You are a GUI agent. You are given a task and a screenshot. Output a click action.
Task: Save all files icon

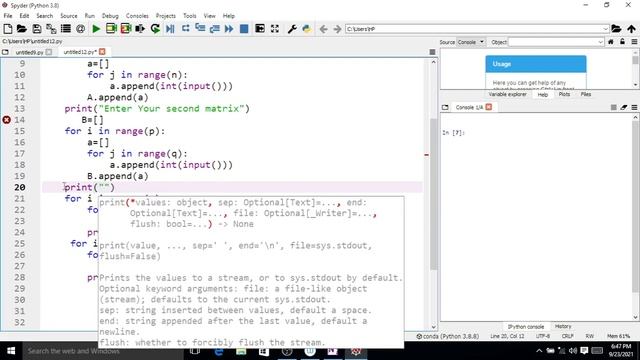[x=51, y=29]
